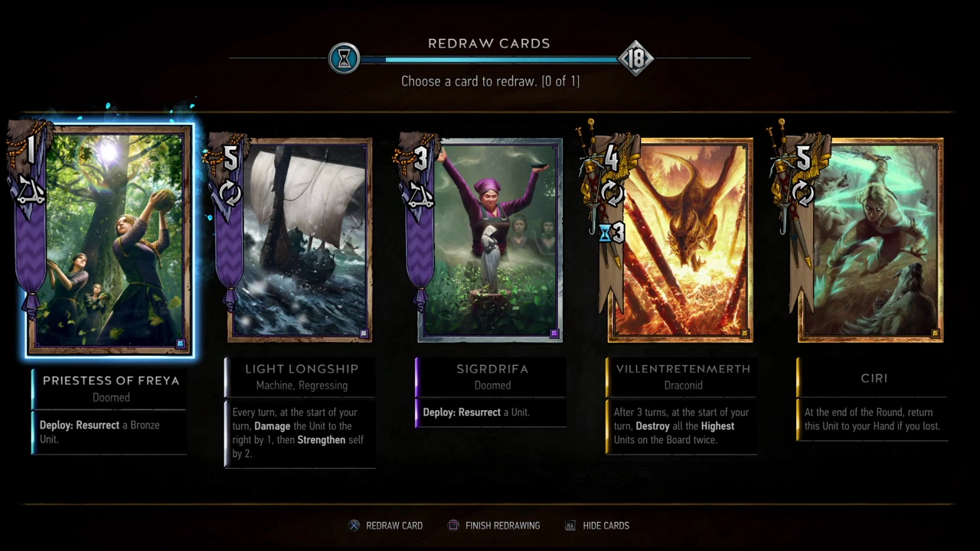This screenshot has height=551, width=980.
Task: Select the Light Longship card
Action: [x=300, y=240]
